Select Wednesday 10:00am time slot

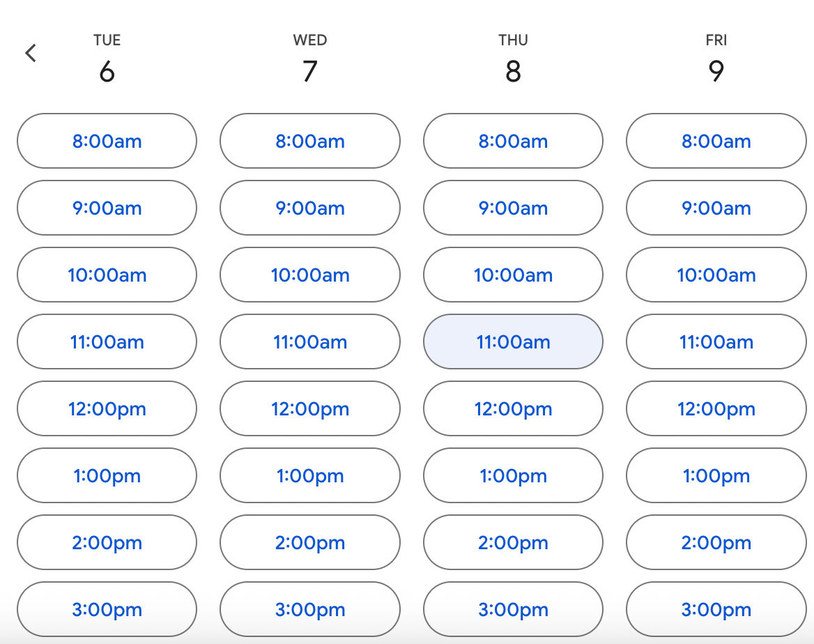tap(310, 275)
